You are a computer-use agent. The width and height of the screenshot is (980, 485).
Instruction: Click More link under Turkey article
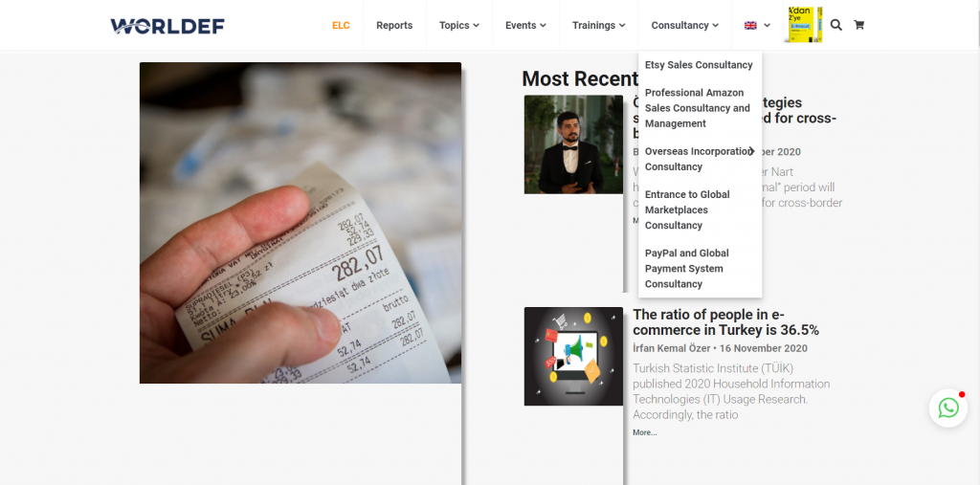point(644,432)
